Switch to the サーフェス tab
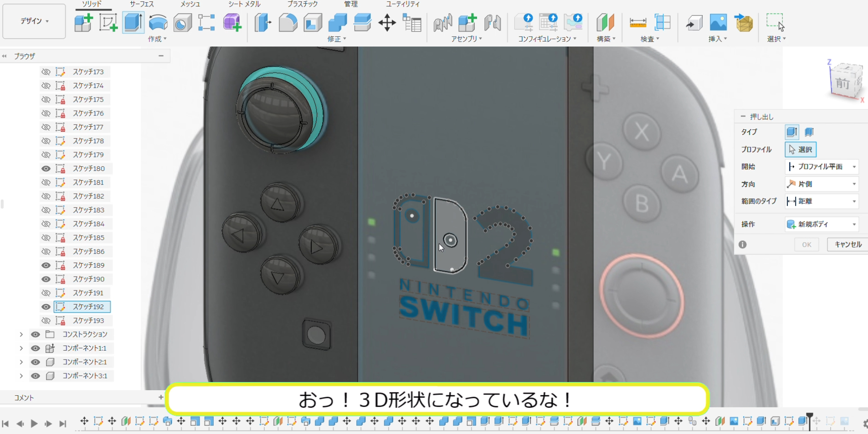Screen dimensions: 868x434 (142, 4)
